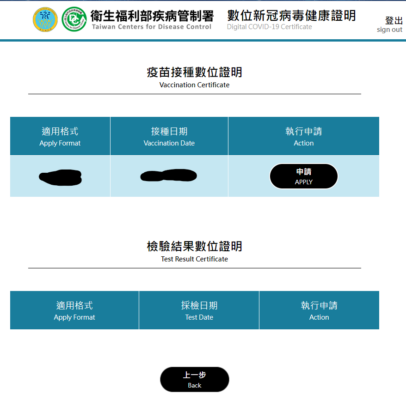Click the 數位新冠病毒健康證明 Chinese heading

point(291,16)
